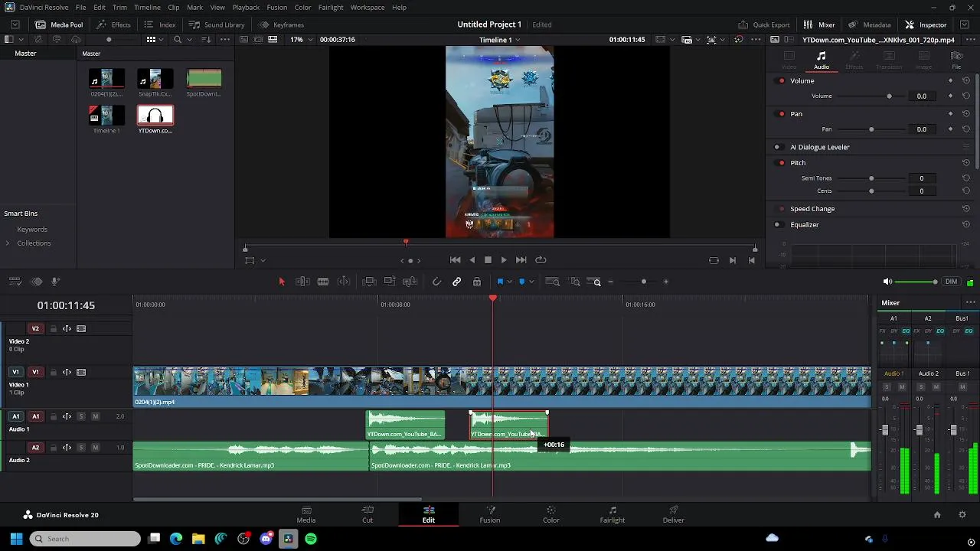Switch to the Color page

(550, 514)
